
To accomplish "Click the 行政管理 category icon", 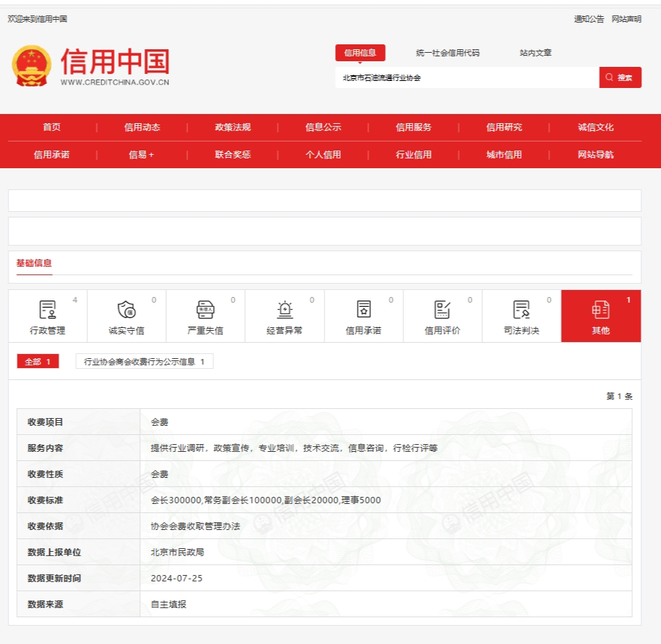I will [48, 310].
